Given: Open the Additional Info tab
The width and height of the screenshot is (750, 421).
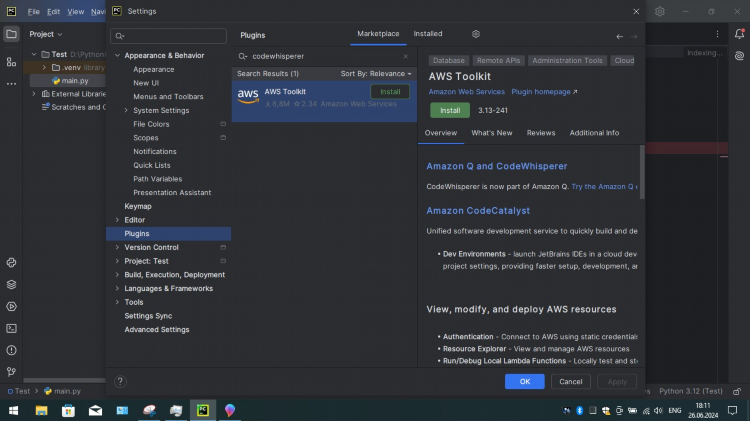Looking at the screenshot, I should 594,133.
